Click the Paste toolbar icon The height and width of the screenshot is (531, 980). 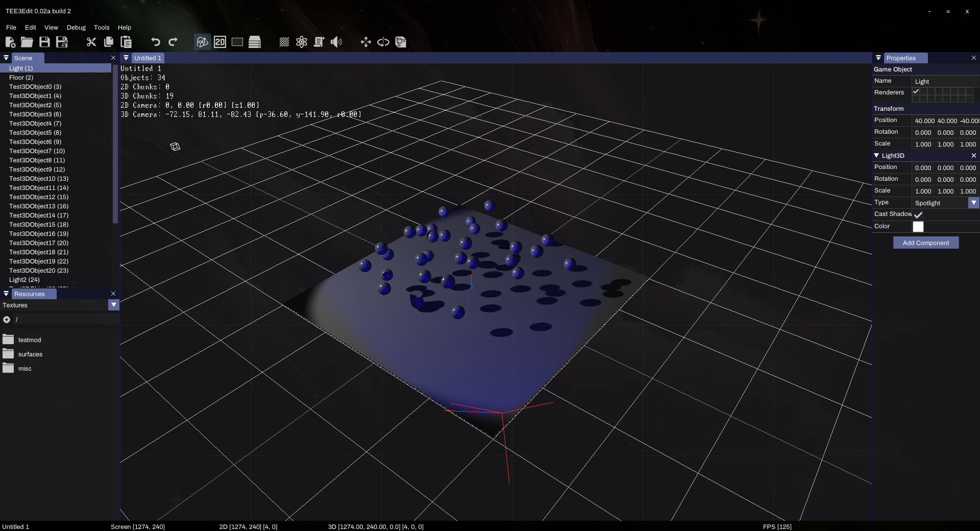pyautogui.click(x=126, y=42)
